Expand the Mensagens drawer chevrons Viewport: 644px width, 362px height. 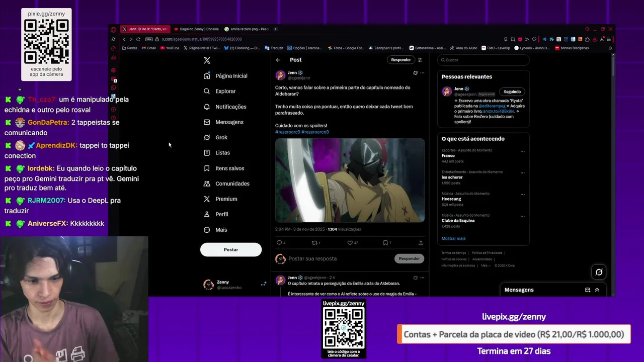coord(597,290)
